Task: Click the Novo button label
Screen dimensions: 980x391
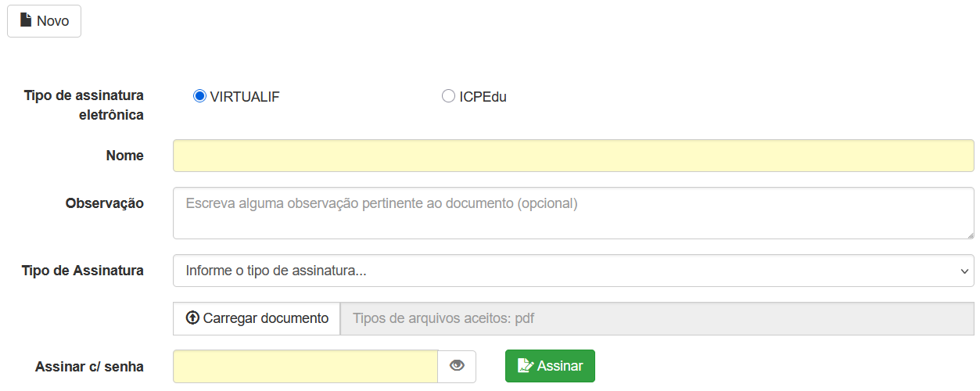Action: [x=53, y=21]
